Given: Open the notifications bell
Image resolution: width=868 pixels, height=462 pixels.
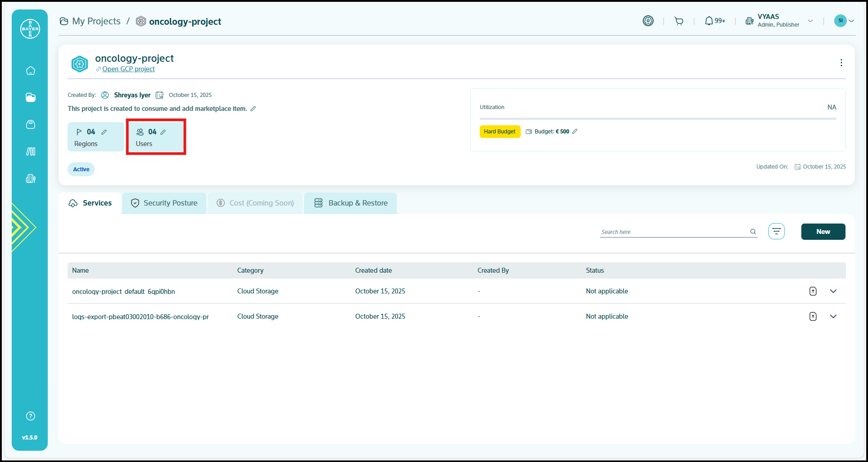Looking at the screenshot, I should (x=709, y=21).
